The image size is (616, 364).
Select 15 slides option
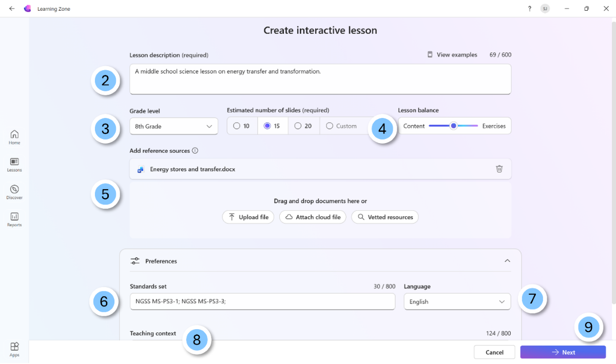click(x=273, y=126)
